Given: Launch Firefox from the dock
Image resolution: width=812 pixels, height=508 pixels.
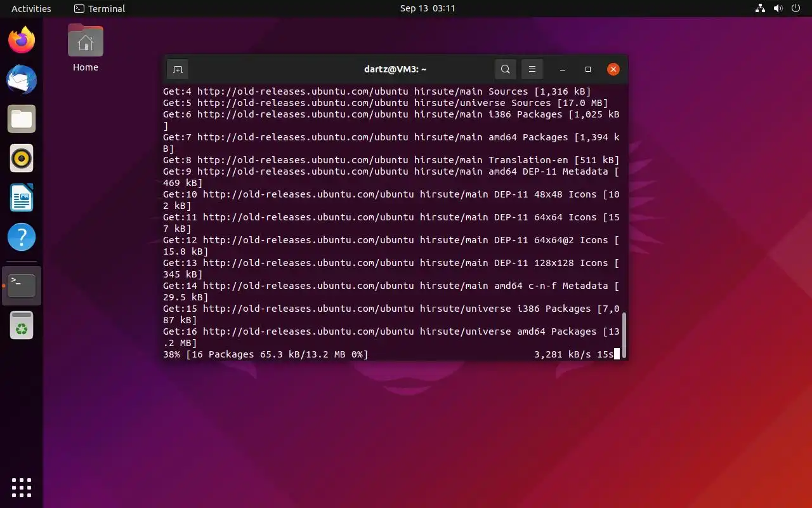Looking at the screenshot, I should tap(22, 41).
